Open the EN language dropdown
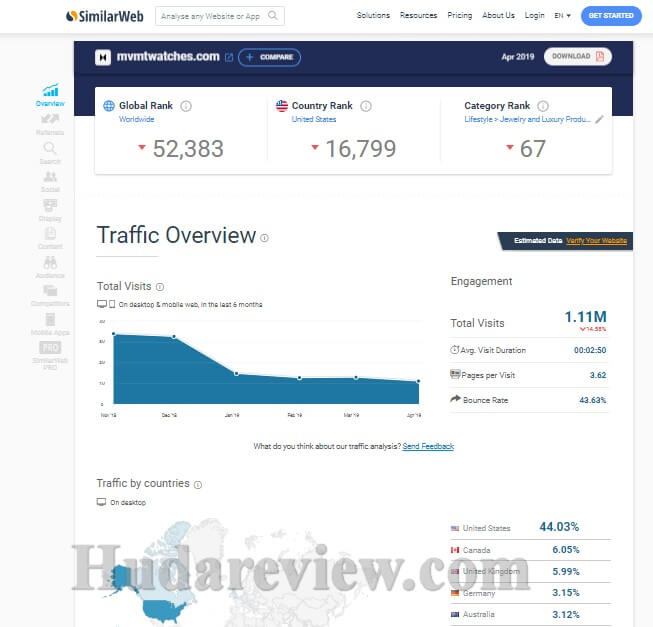 pos(562,16)
